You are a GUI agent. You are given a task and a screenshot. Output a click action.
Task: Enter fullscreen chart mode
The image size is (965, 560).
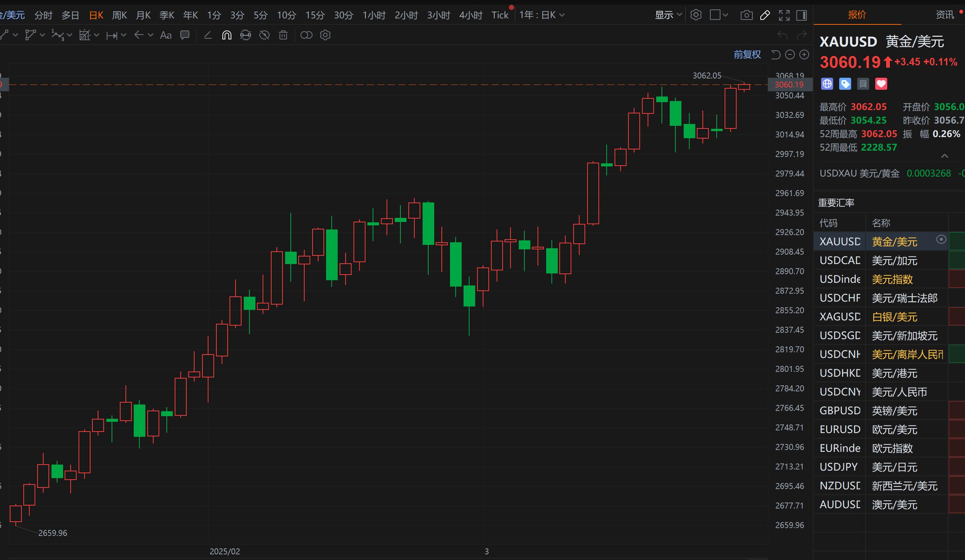point(784,15)
